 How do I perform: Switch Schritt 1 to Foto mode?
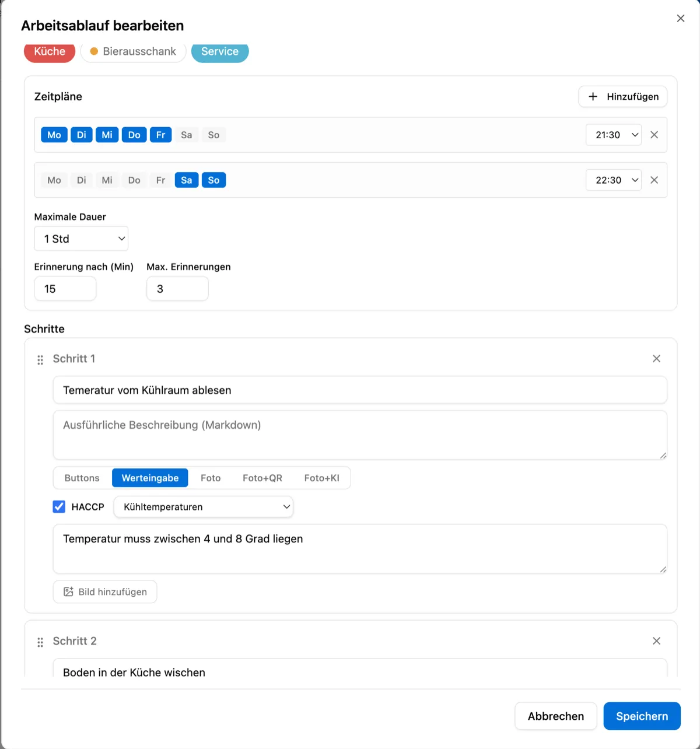(x=211, y=478)
